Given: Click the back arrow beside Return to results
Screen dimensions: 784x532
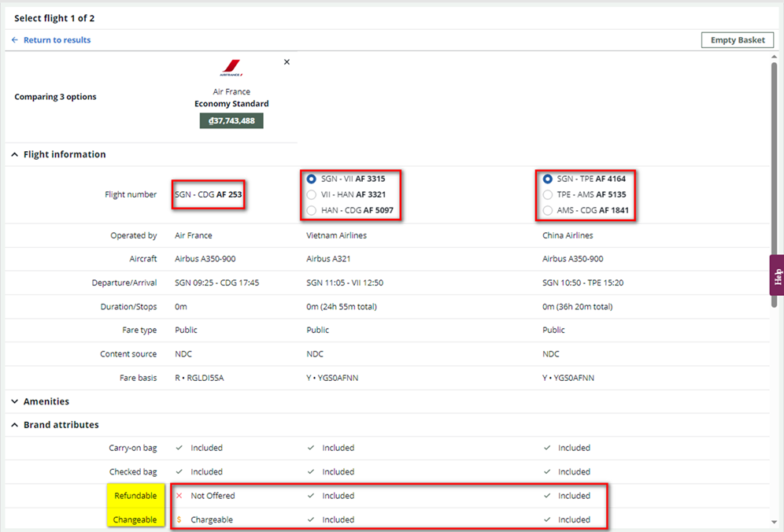Looking at the screenshot, I should (15, 40).
